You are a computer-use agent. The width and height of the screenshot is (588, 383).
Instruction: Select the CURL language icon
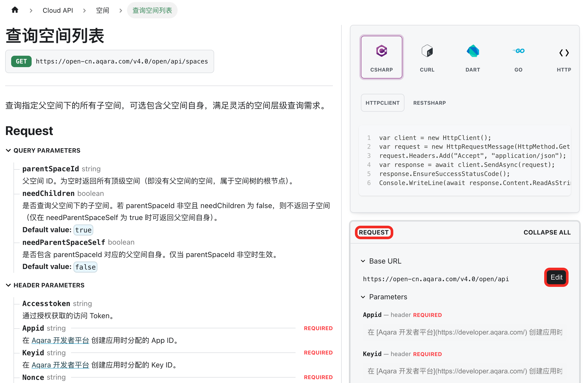tap(427, 51)
